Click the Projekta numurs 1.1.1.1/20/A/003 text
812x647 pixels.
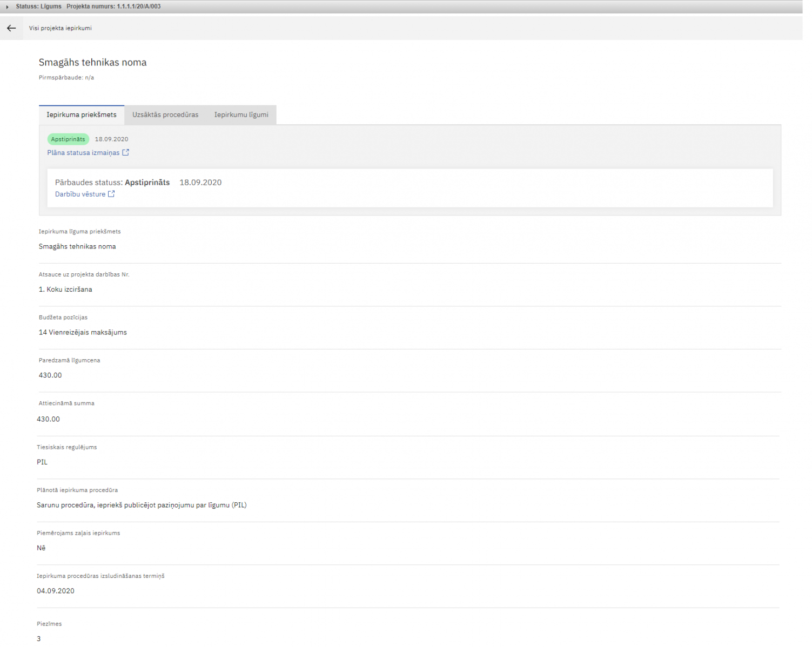pyautogui.click(x=113, y=6)
